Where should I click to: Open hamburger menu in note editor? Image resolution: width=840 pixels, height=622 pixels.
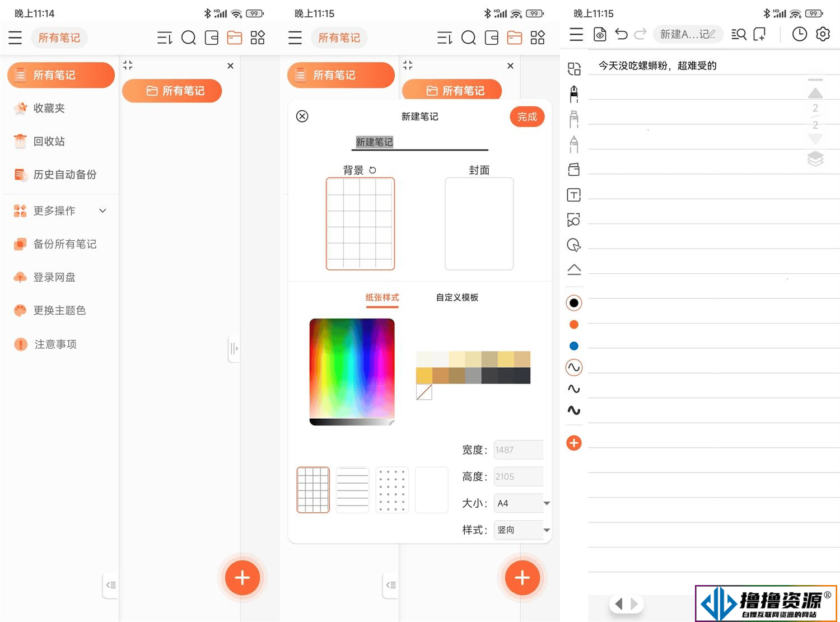pyautogui.click(x=576, y=34)
